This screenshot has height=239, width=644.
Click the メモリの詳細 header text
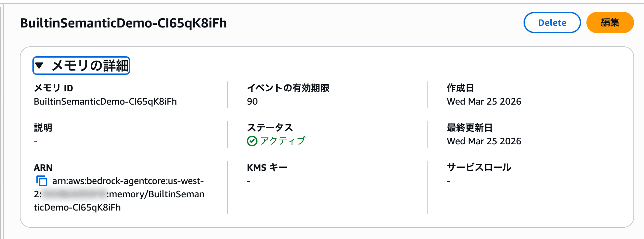coord(90,66)
